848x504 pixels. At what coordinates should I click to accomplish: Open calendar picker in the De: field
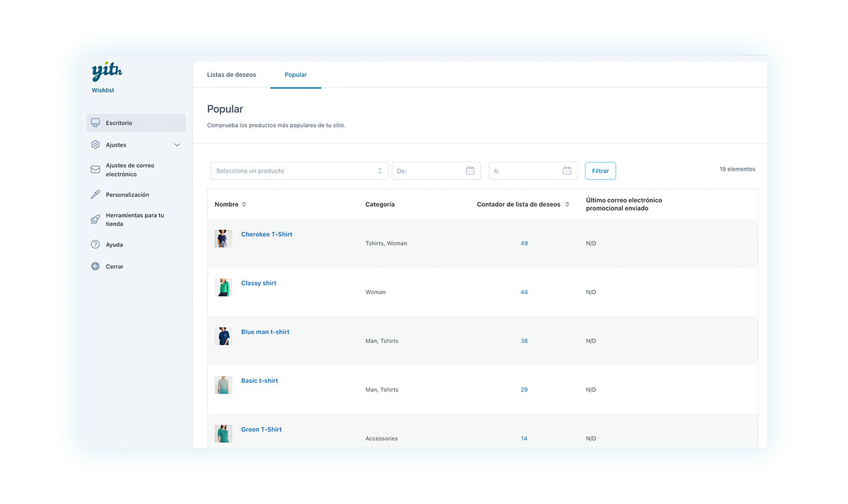[x=470, y=171]
